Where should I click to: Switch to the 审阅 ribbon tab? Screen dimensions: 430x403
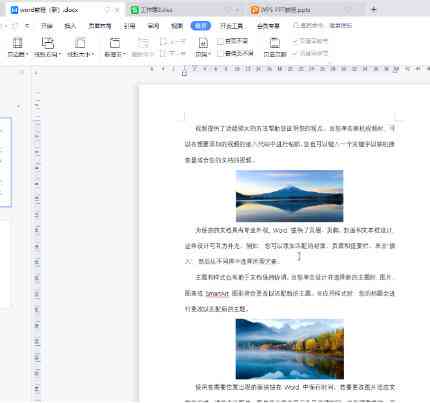(153, 26)
